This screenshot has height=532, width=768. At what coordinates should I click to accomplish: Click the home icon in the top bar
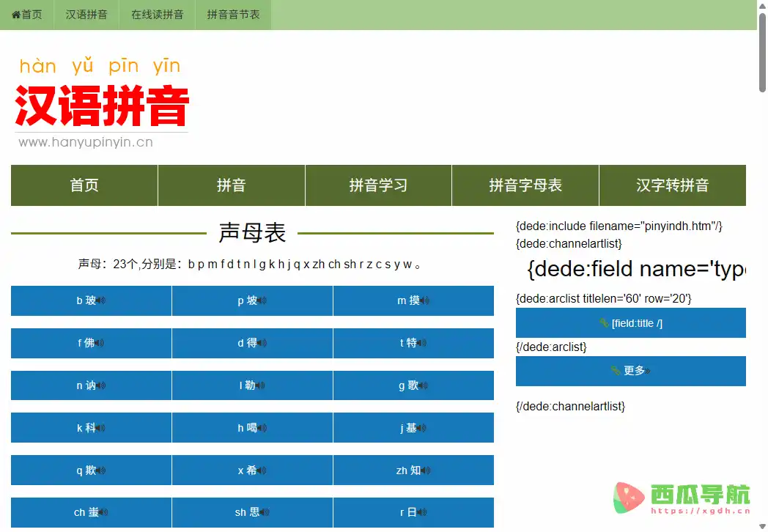16,15
